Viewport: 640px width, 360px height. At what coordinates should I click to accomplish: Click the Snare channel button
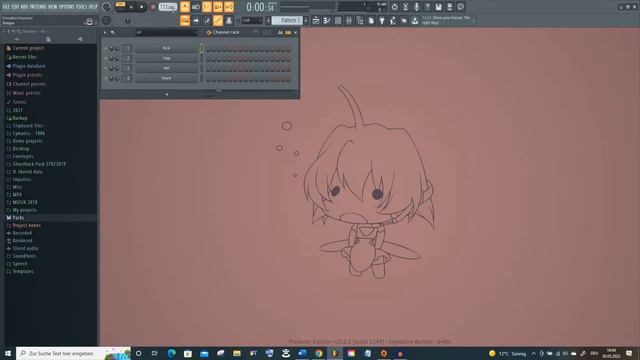coord(166,78)
